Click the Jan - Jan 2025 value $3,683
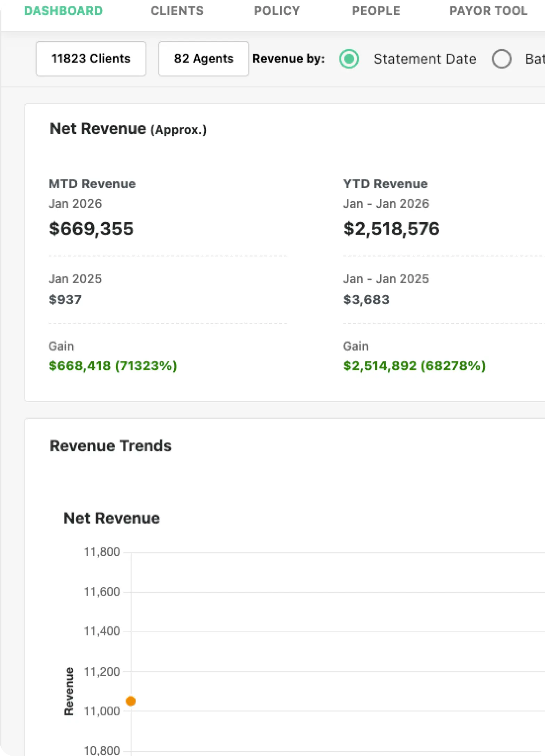Image resolution: width=545 pixels, height=756 pixels. [366, 299]
